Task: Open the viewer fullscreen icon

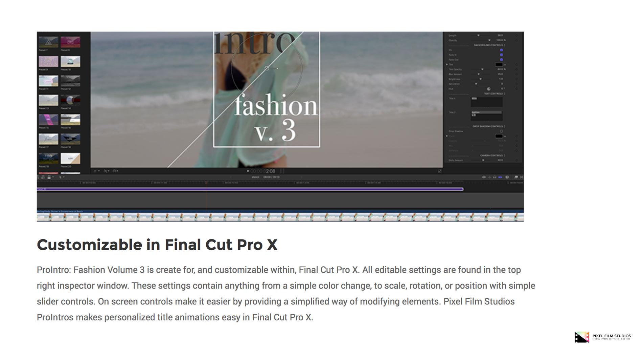Action: [440, 171]
